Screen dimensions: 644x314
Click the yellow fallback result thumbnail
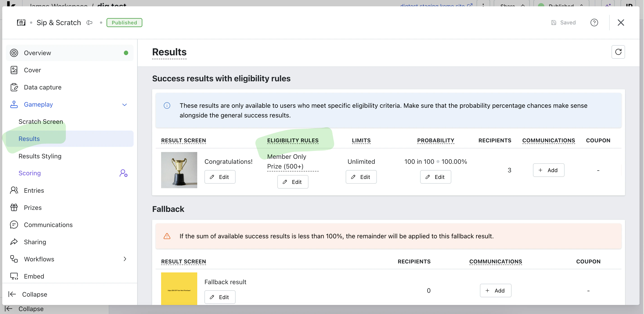(179, 288)
